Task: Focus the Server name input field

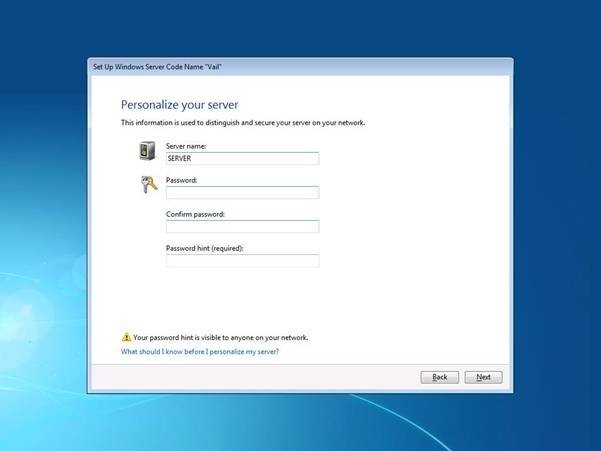Action: click(x=242, y=158)
